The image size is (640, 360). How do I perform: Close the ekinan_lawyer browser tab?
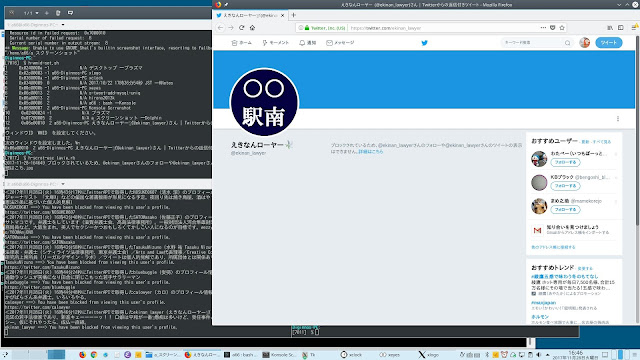pyautogui.click(x=282, y=15)
